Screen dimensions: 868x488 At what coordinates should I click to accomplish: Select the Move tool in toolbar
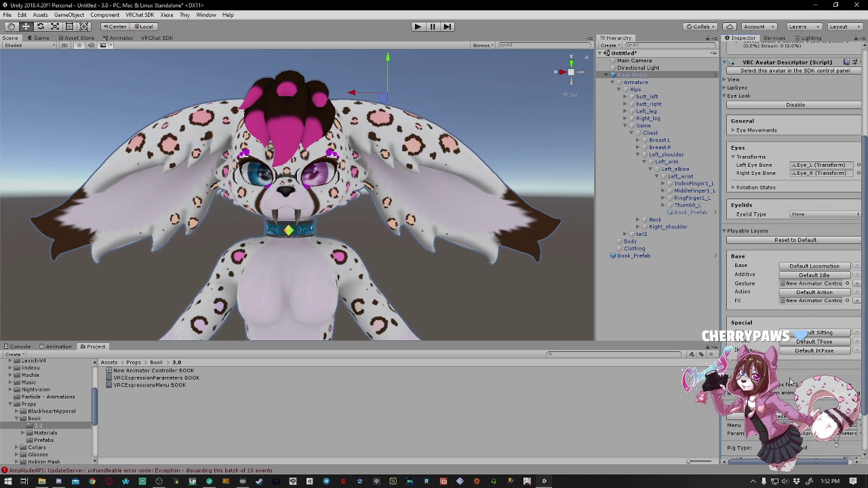point(26,26)
